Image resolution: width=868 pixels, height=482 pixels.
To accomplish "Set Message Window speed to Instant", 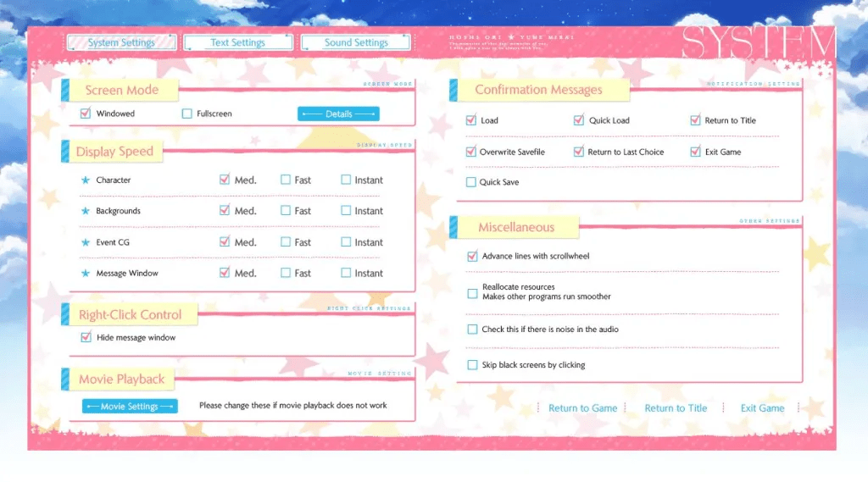I will (346, 273).
